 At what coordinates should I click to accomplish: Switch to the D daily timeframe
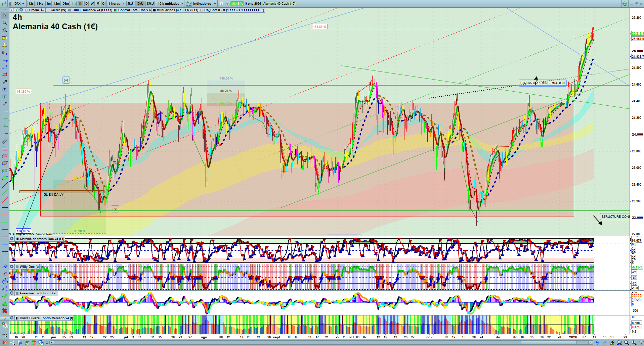click(x=86, y=4)
